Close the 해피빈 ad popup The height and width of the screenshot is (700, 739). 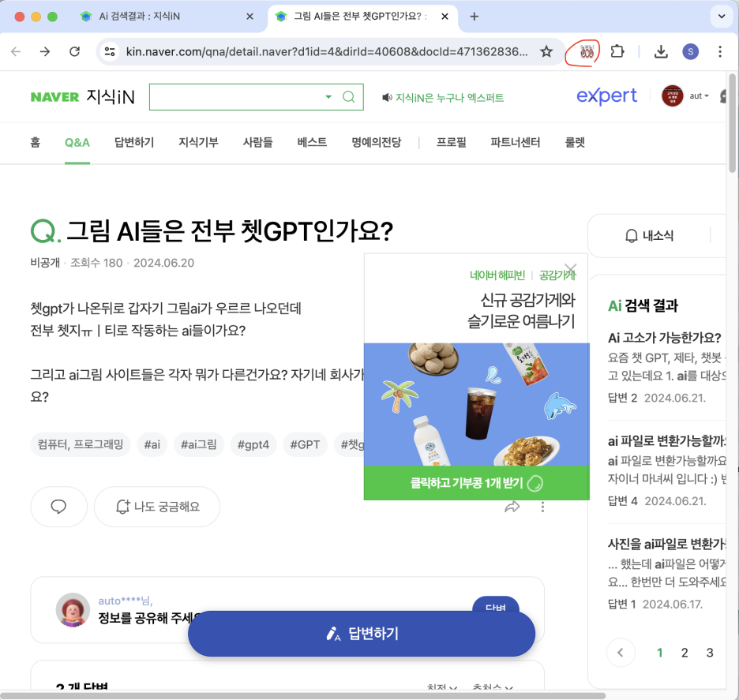[x=571, y=269]
